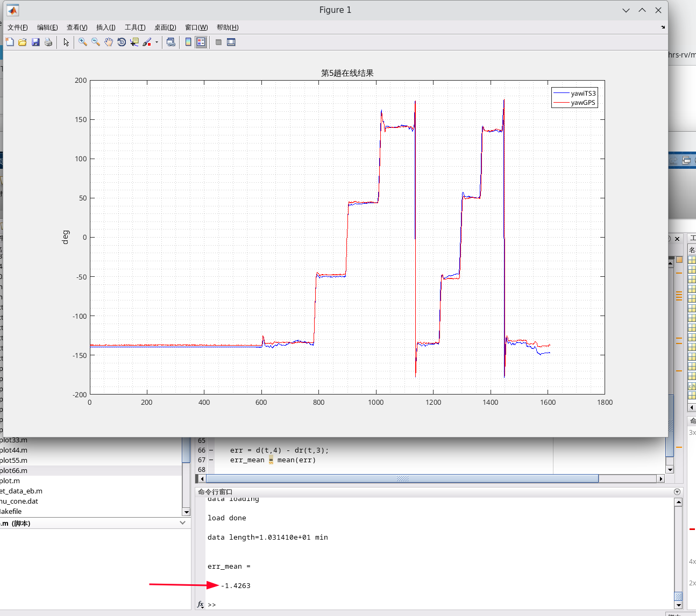Enable the Data Cursor tool
Image resolution: width=696 pixels, height=616 pixels.
click(134, 42)
